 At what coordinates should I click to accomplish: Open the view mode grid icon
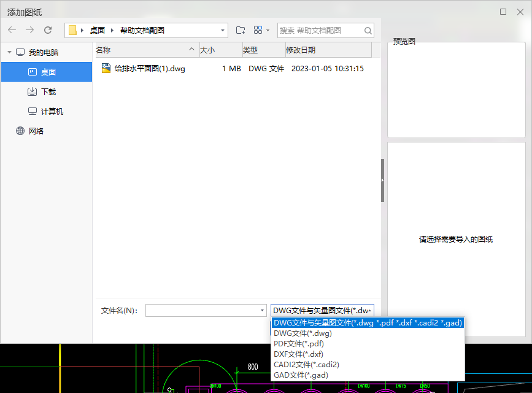tap(258, 30)
